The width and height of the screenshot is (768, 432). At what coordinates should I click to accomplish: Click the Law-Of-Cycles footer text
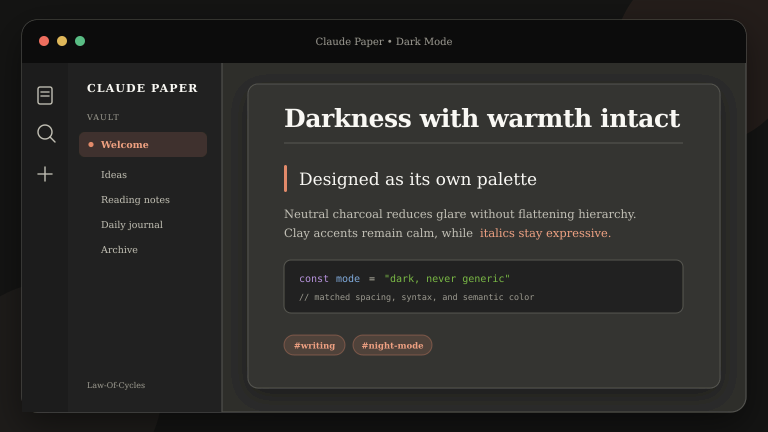[116, 385]
